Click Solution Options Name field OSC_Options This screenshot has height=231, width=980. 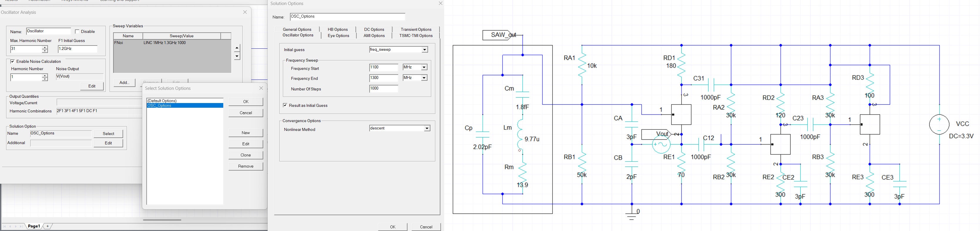click(x=347, y=17)
